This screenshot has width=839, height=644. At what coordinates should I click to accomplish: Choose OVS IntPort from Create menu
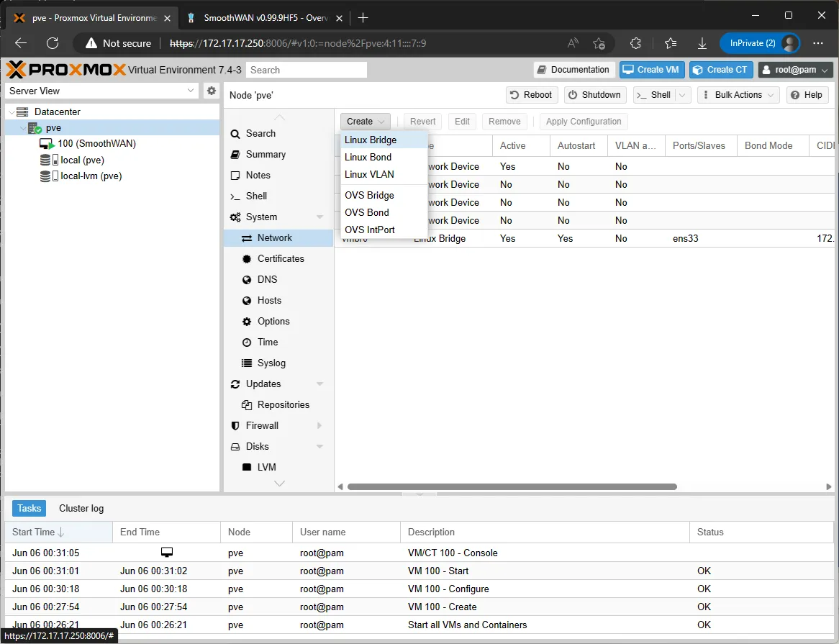pyautogui.click(x=384, y=230)
